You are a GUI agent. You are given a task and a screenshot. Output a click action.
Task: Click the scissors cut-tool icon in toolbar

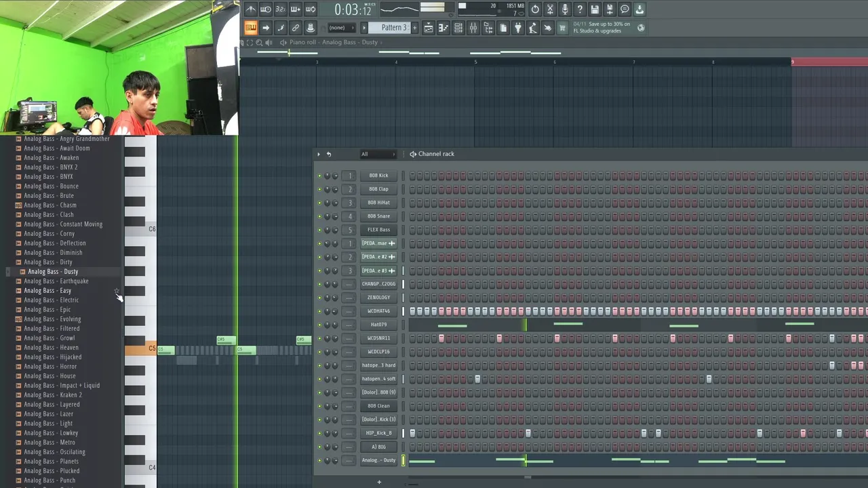[x=550, y=9]
